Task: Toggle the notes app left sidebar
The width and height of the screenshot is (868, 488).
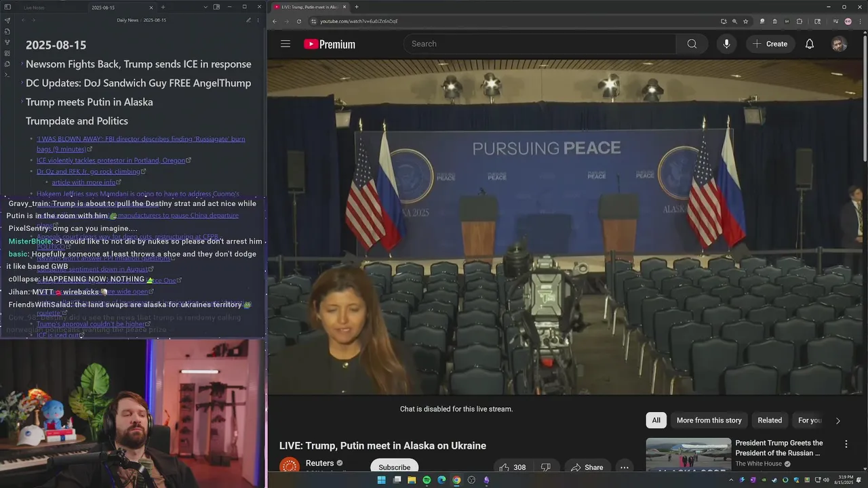Action: [7, 7]
